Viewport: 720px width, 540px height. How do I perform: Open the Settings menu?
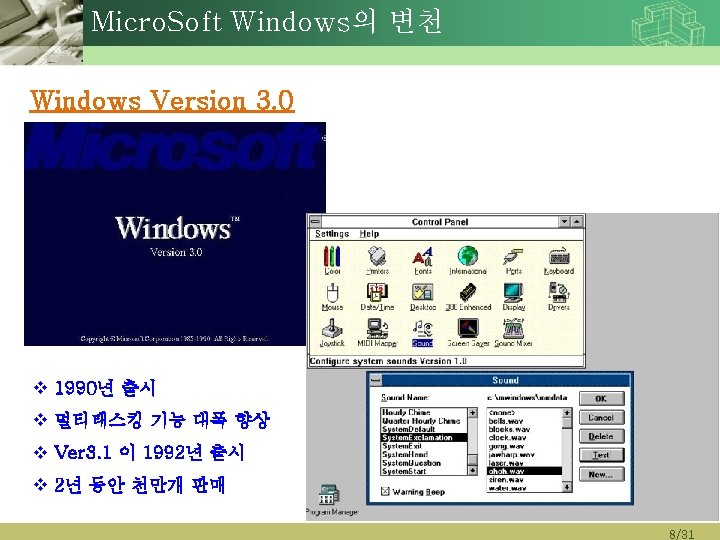332,234
